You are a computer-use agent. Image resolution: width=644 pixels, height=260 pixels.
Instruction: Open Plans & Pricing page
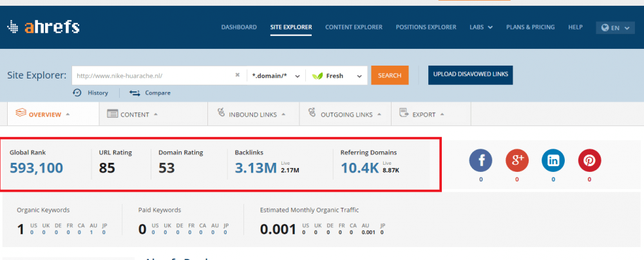530,27
